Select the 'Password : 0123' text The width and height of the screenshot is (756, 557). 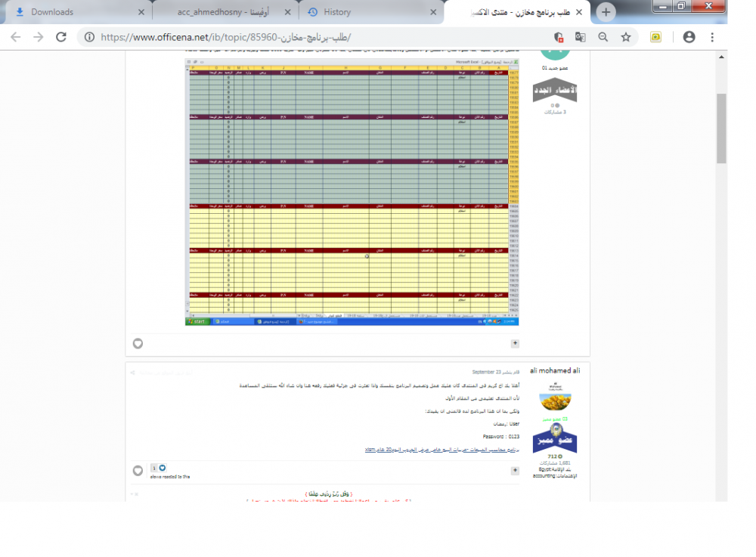(501, 437)
